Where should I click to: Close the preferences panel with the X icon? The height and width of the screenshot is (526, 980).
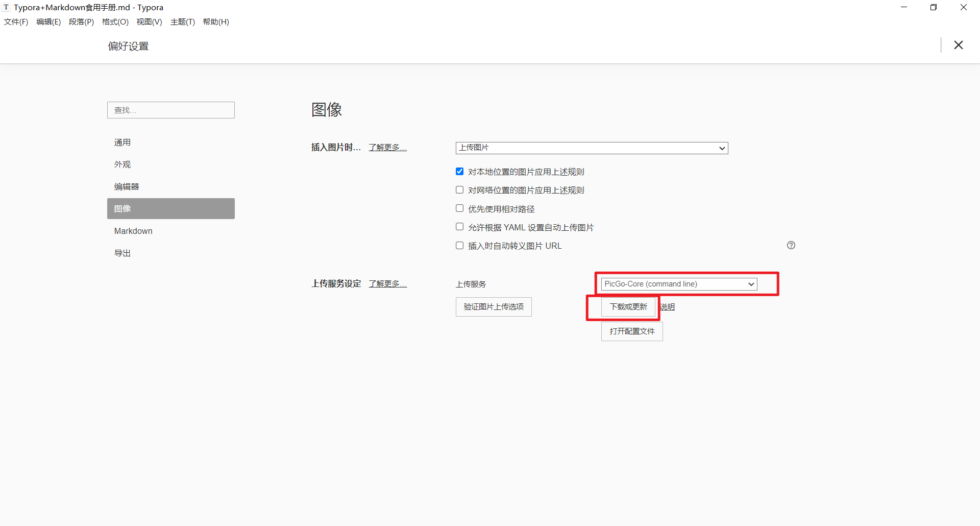(959, 45)
